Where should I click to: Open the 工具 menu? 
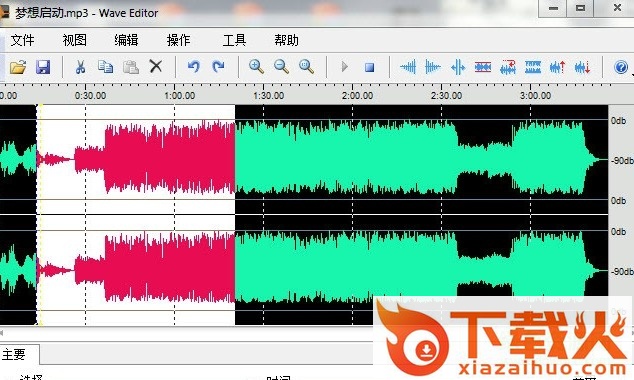pos(234,40)
